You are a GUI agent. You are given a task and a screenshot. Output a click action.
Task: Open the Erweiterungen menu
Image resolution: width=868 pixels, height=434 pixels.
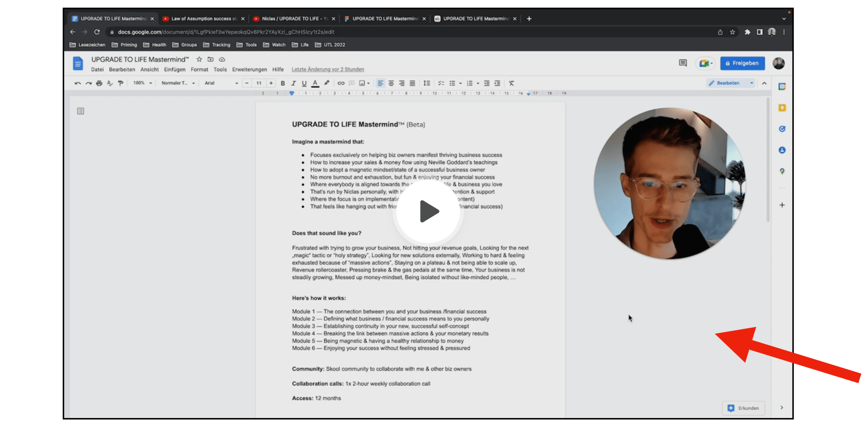coord(249,70)
